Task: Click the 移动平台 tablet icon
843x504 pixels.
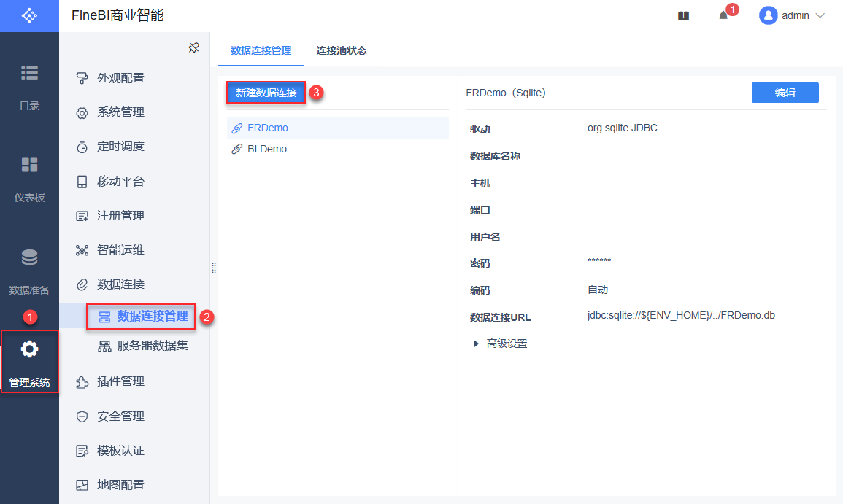Action: click(82, 182)
